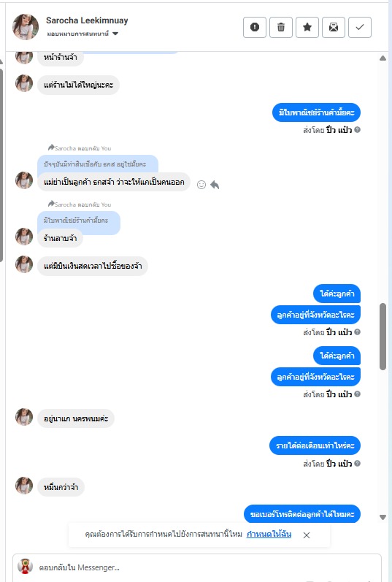Dismiss the assignment prompt banner
This screenshot has height=582, width=392.
point(307,535)
